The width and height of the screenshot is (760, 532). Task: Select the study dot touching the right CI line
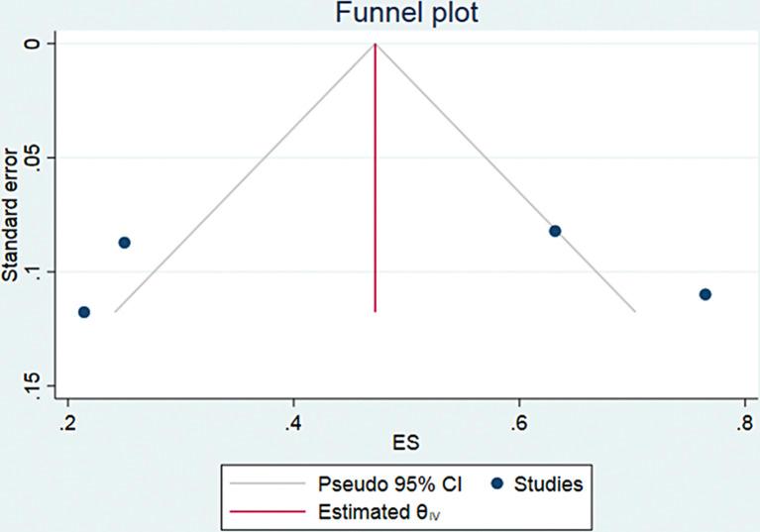555,231
